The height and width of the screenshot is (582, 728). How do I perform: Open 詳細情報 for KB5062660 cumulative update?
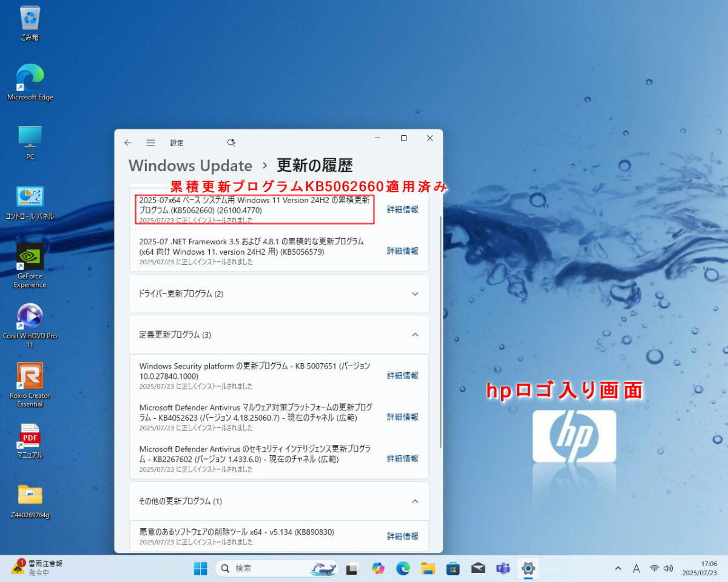[403, 209]
